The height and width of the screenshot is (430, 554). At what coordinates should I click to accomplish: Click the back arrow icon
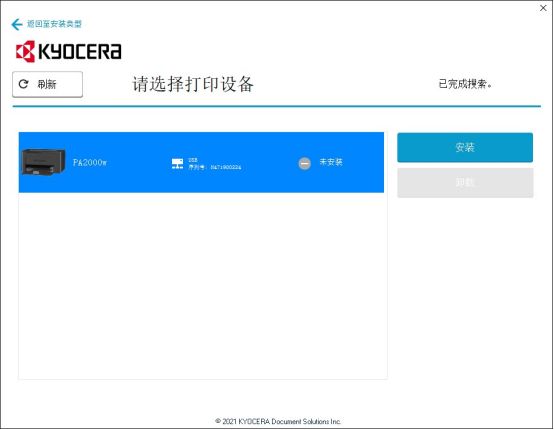click(17, 24)
